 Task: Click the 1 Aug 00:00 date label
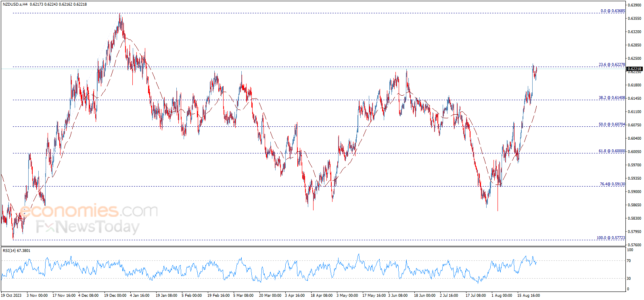pyautogui.click(x=502, y=296)
